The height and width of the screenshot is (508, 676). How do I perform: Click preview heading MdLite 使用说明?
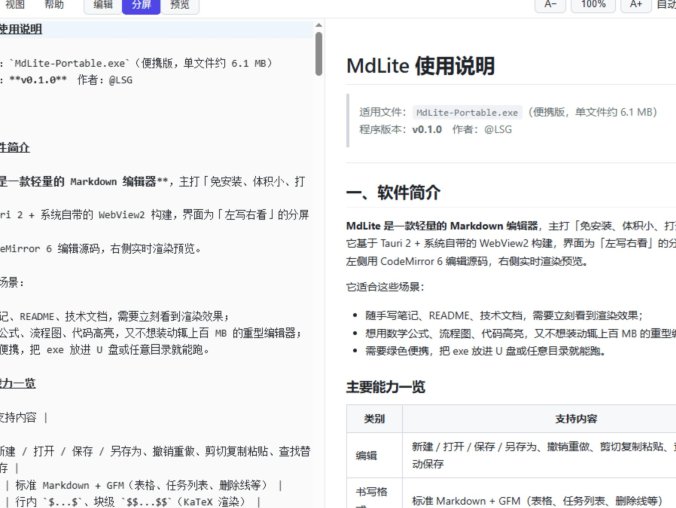[x=420, y=66]
